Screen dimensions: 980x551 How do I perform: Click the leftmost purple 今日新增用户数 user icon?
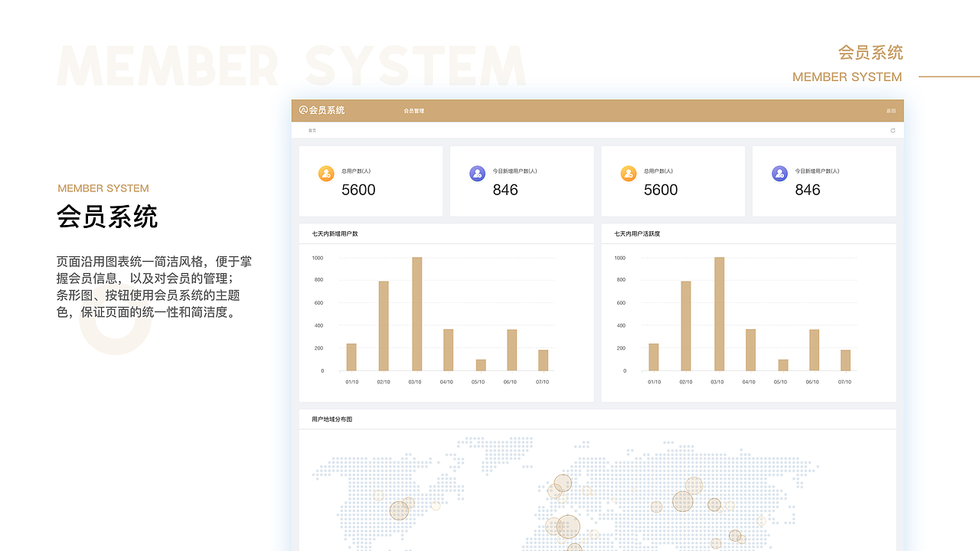point(477,174)
